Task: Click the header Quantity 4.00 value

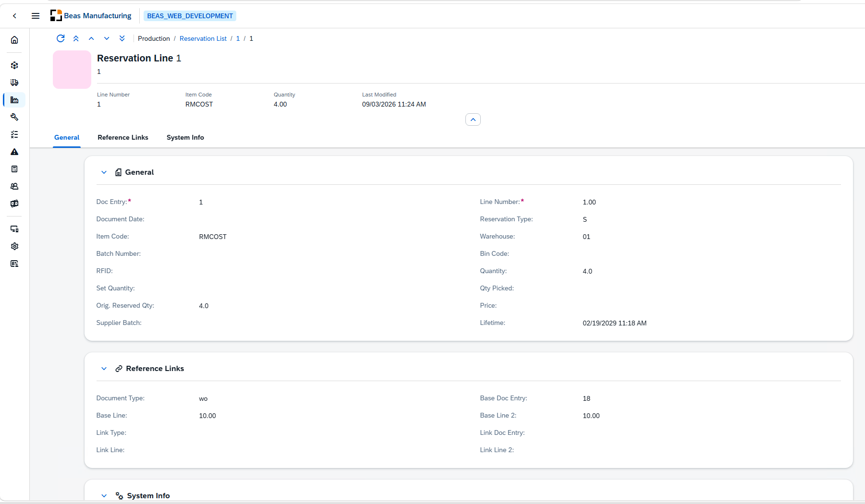Action: (x=280, y=104)
